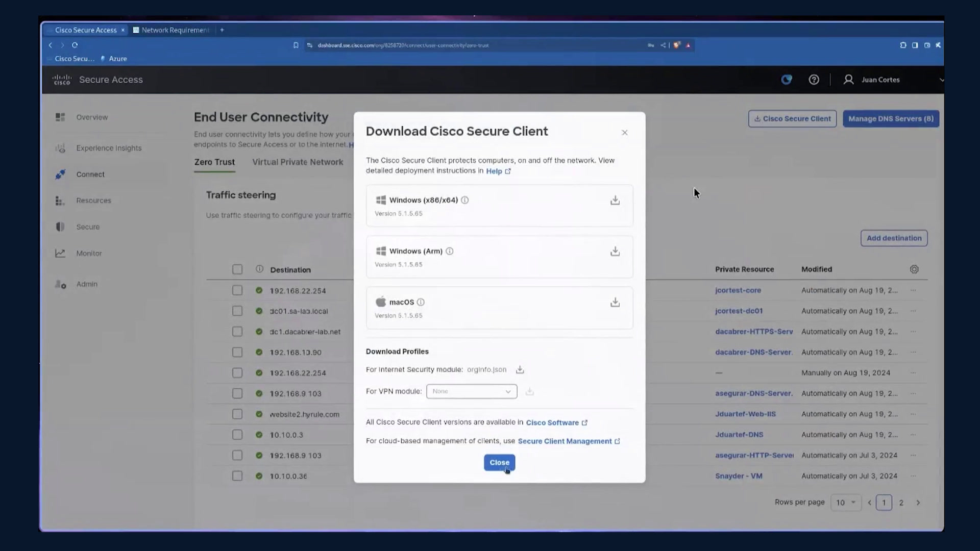Go to page 2 of the table
Image resolution: width=980 pixels, height=551 pixels.
click(901, 503)
